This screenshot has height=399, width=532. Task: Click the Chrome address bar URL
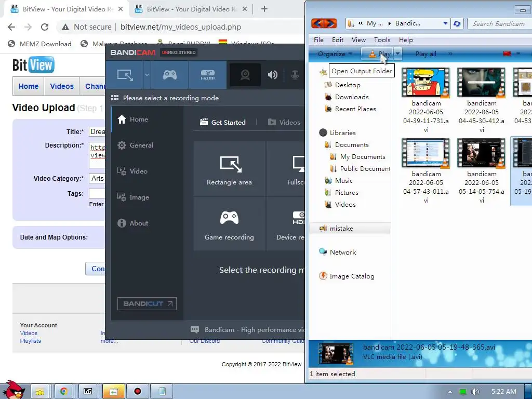(x=181, y=27)
